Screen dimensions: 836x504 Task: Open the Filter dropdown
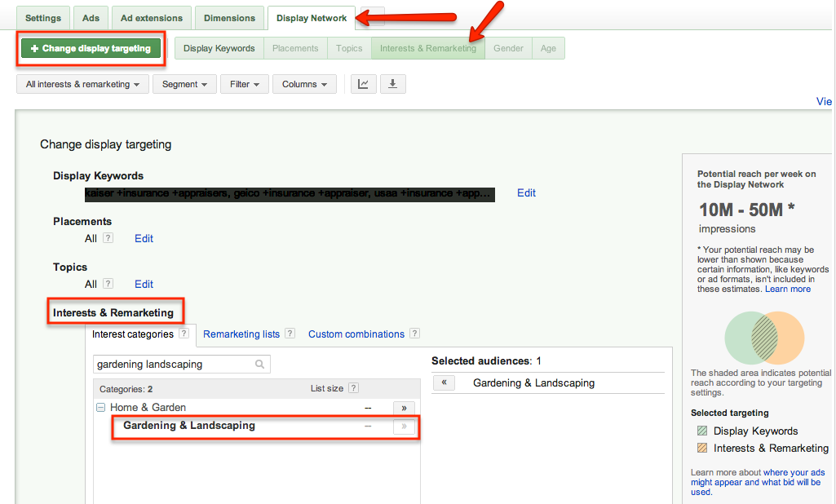pyautogui.click(x=245, y=84)
